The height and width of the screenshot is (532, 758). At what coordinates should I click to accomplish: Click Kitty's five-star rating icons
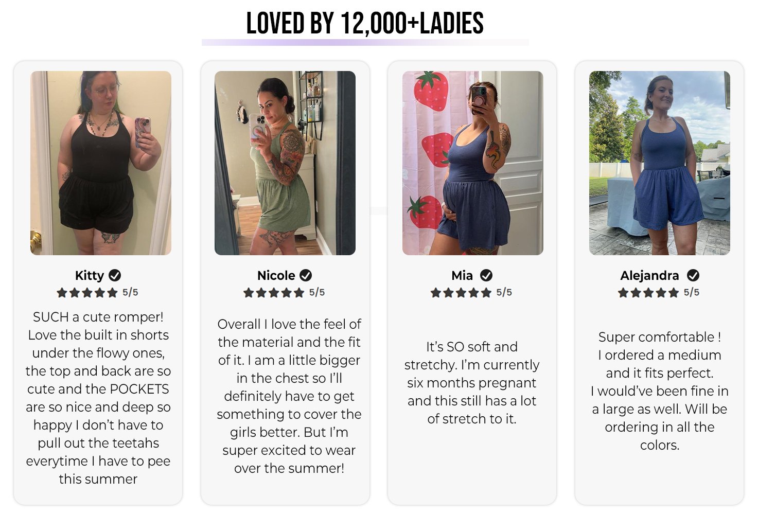pyautogui.click(x=87, y=293)
